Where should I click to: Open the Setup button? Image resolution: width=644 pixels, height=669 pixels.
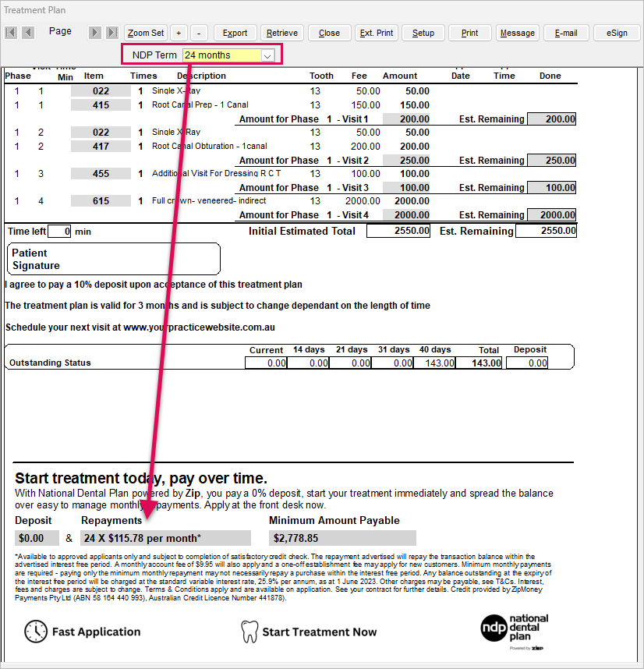tap(423, 33)
